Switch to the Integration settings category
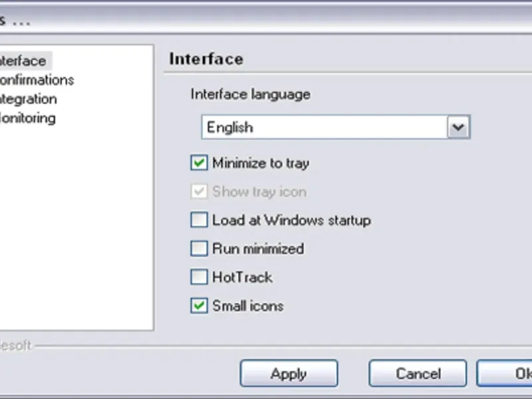The width and height of the screenshot is (532, 399). (29, 100)
